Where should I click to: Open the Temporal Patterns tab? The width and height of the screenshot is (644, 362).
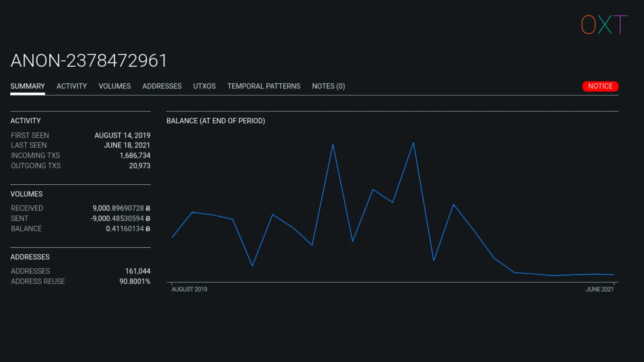[x=264, y=86]
